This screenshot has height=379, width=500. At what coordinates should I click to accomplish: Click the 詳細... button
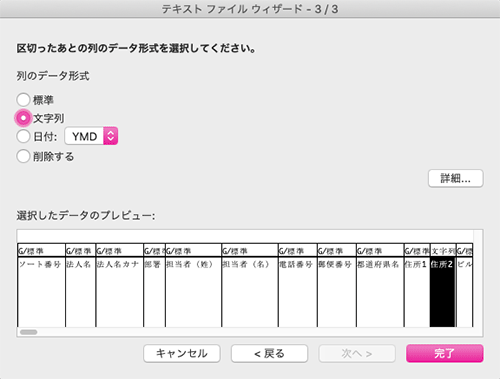pyautogui.click(x=455, y=179)
